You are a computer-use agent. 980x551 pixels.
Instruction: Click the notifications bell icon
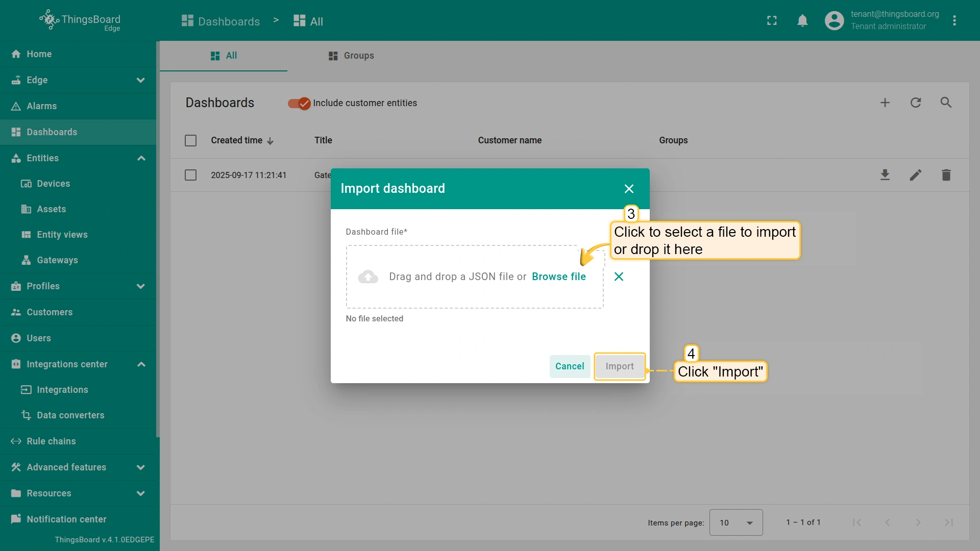pos(802,20)
